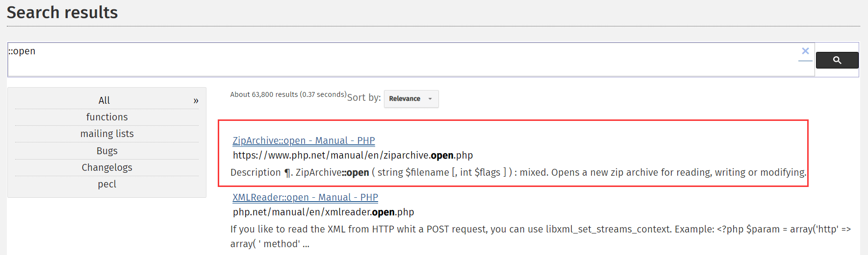Click the dropdown arrow next to Relevance
This screenshot has width=868, height=255.
tap(430, 99)
